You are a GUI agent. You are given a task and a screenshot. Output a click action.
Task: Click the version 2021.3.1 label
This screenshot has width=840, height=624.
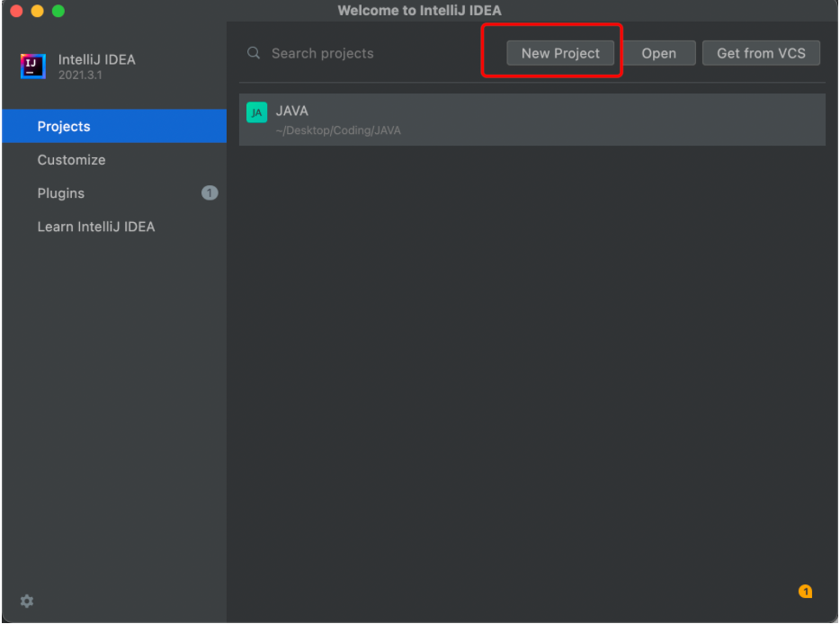[80, 75]
